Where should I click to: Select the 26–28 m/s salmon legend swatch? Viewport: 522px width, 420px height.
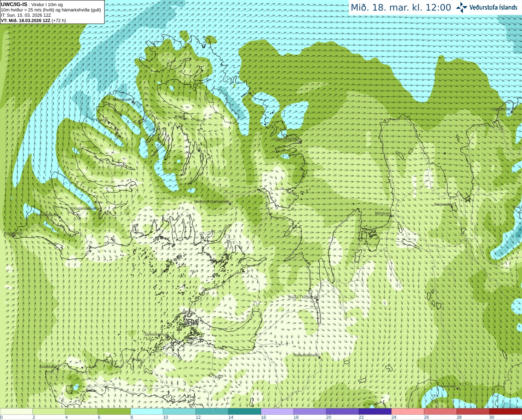[440, 411]
